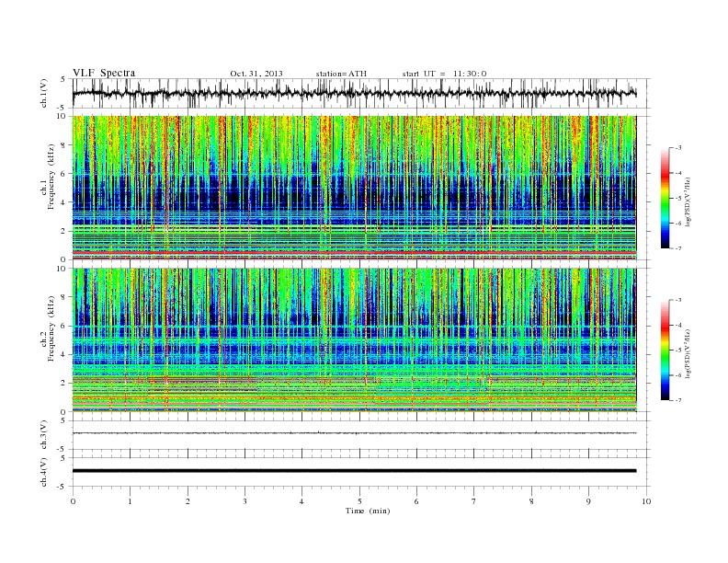Click time axis tick label "4" at bottom

(301, 501)
